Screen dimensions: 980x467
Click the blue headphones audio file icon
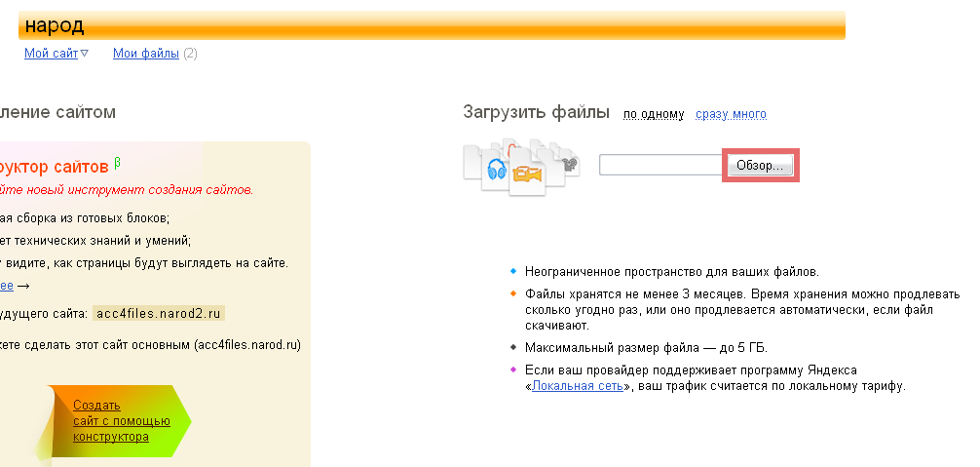(495, 168)
